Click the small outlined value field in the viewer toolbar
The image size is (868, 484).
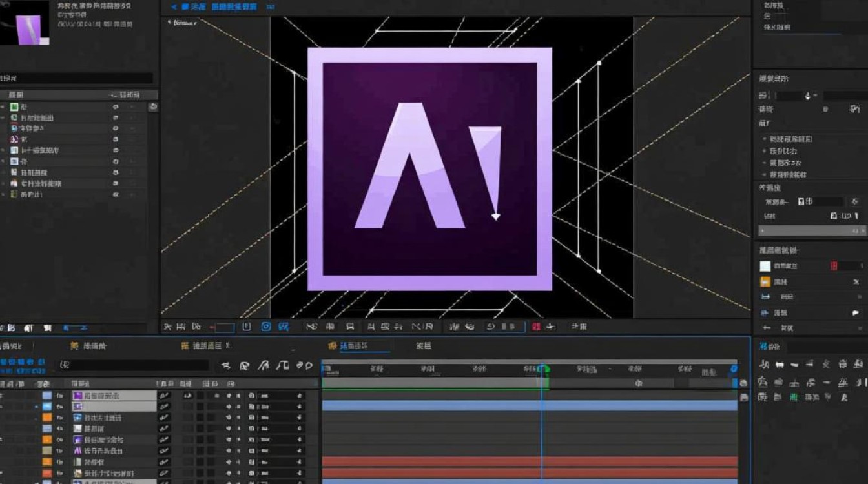pyautogui.click(x=225, y=327)
